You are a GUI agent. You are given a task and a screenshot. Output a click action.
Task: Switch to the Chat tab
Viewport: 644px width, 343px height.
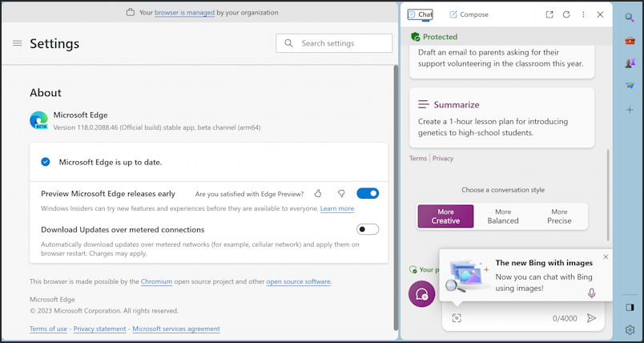pyautogui.click(x=420, y=14)
